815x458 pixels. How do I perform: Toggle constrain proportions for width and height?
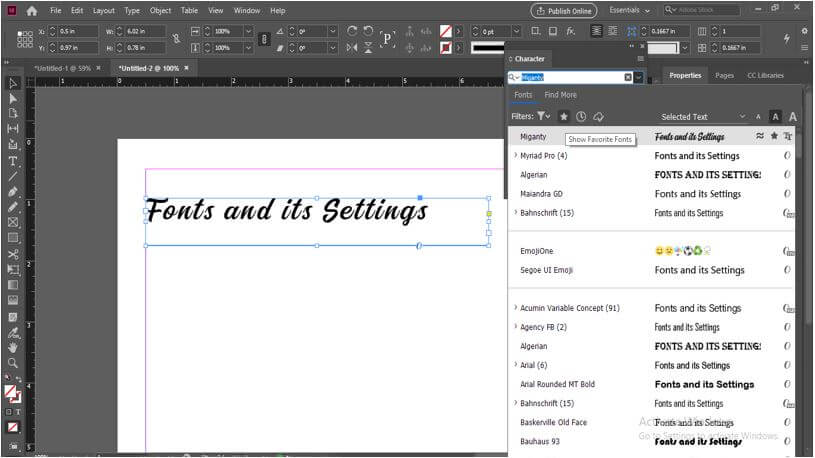176,39
